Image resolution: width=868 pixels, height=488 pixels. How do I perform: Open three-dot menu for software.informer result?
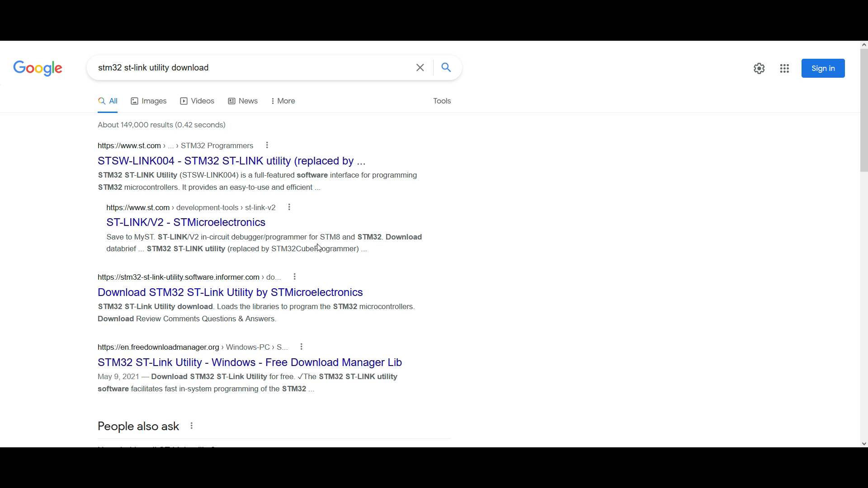click(x=295, y=277)
